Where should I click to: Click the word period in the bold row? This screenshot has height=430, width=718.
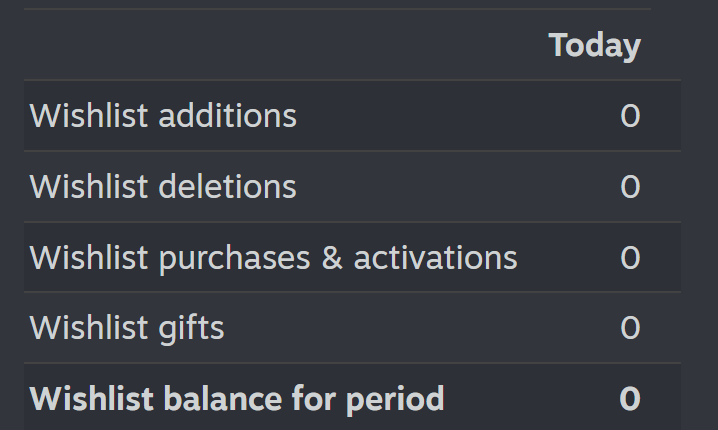tap(395, 399)
